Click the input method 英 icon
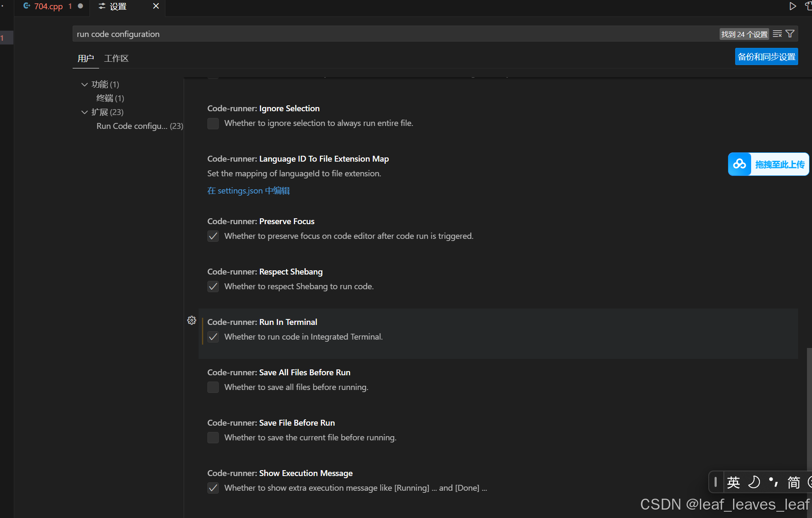 pyautogui.click(x=733, y=482)
